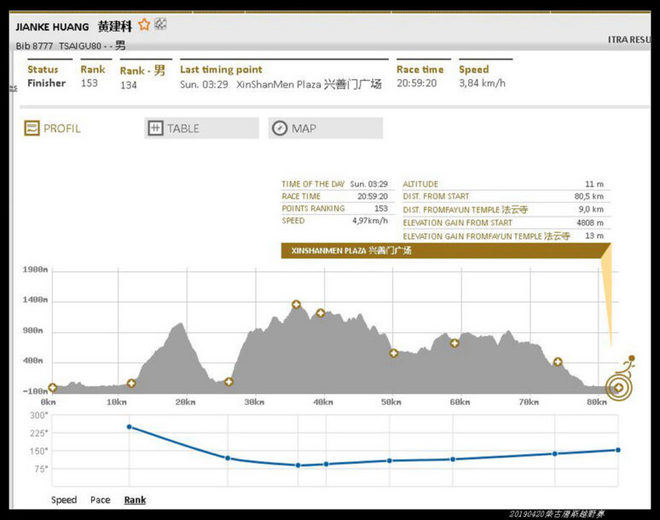Select the Rank graph option

(x=134, y=499)
